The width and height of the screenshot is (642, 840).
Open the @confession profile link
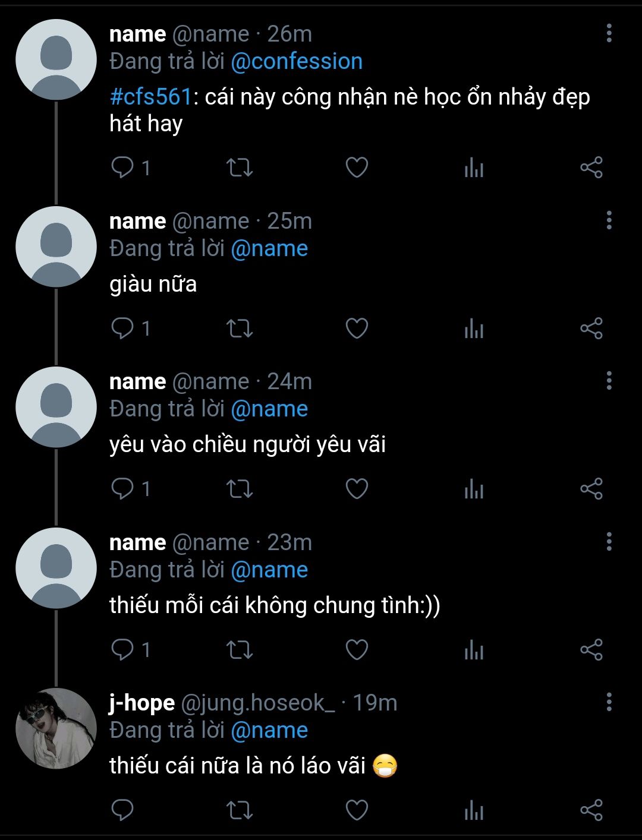pos(296,61)
